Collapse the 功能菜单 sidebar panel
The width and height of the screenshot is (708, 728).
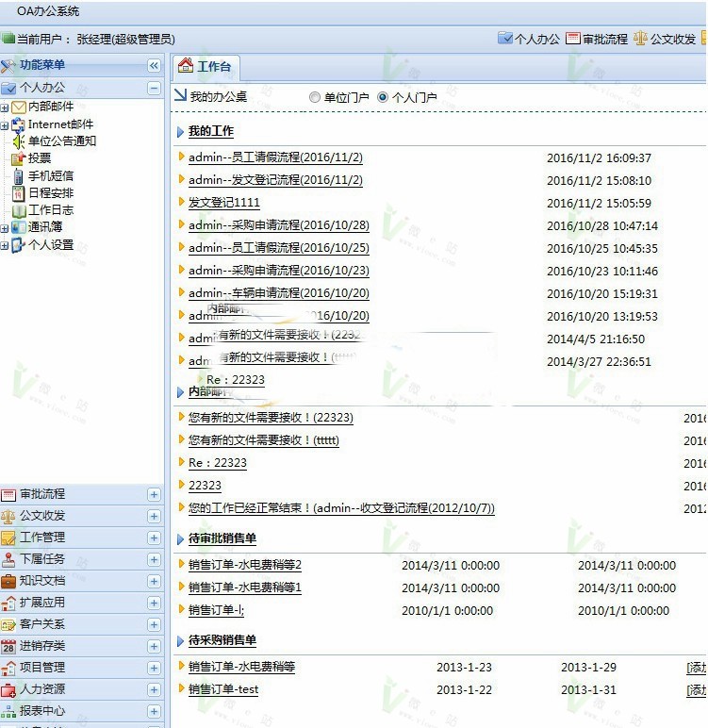pyautogui.click(x=154, y=65)
